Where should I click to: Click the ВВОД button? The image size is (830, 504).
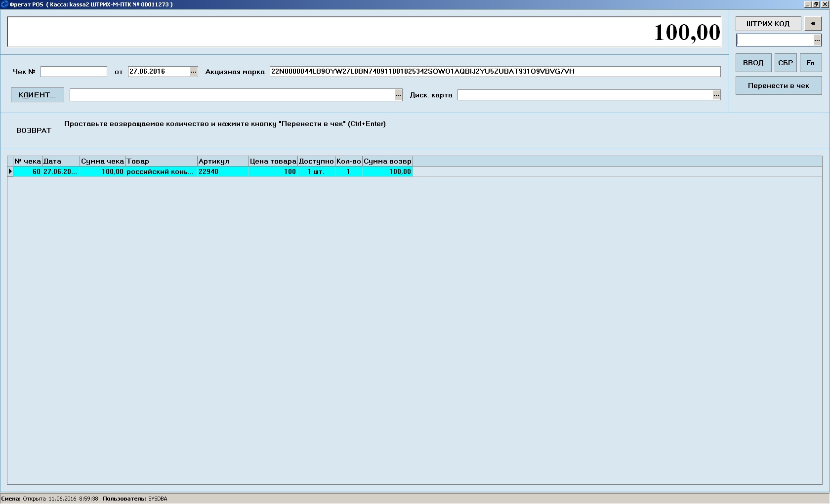pos(753,63)
